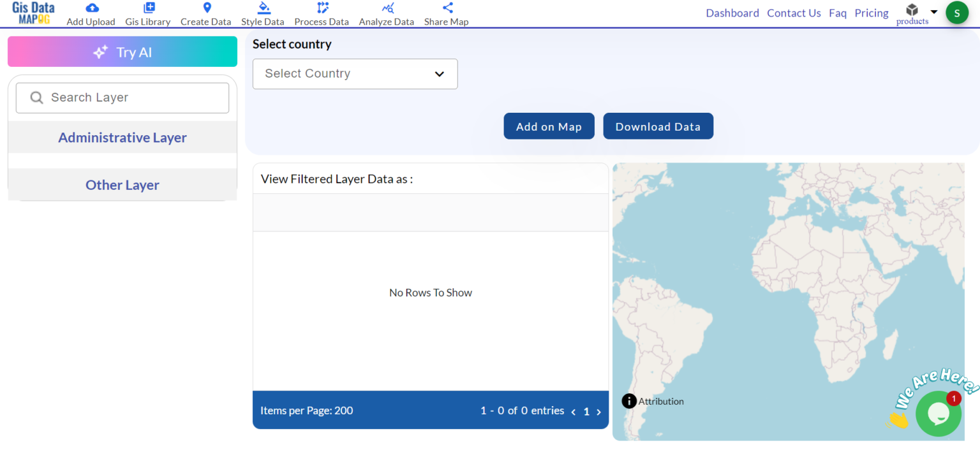The width and height of the screenshot is (980, 450).
Task: Click the Process Data icon
Action: coord(323,8)
